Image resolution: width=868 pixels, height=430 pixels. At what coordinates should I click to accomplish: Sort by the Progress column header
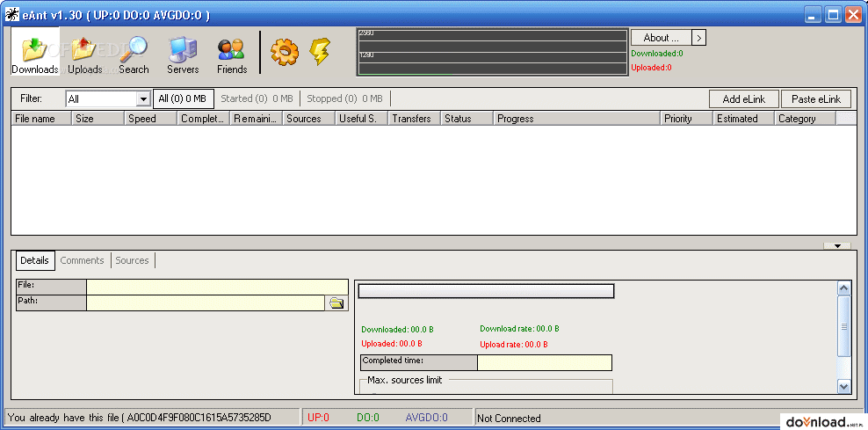point(577,119)
